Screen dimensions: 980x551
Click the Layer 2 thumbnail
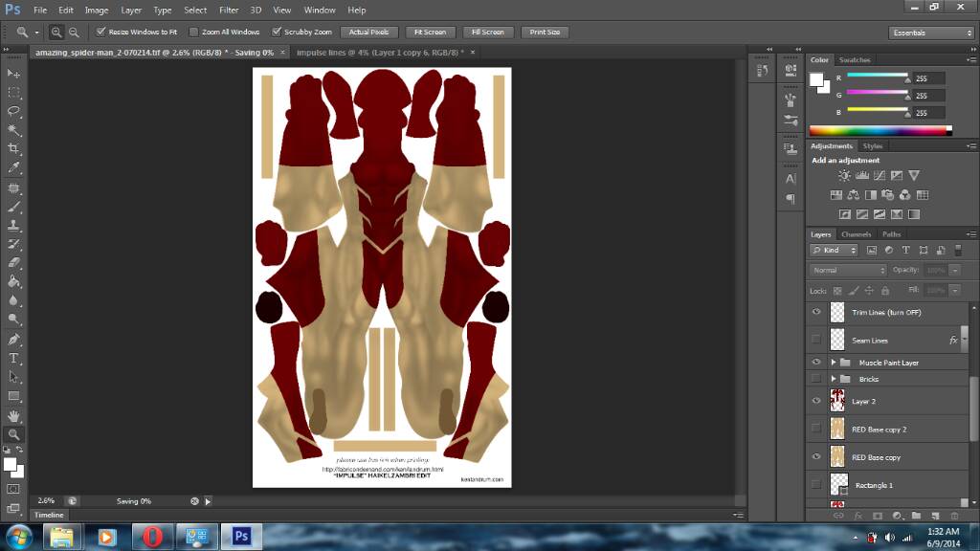coord(836,401)
